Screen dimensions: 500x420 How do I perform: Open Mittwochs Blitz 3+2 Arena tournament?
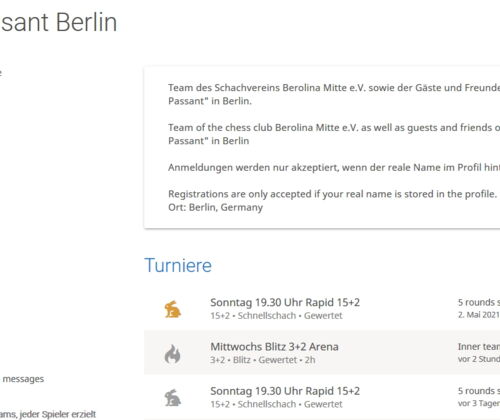274,347
